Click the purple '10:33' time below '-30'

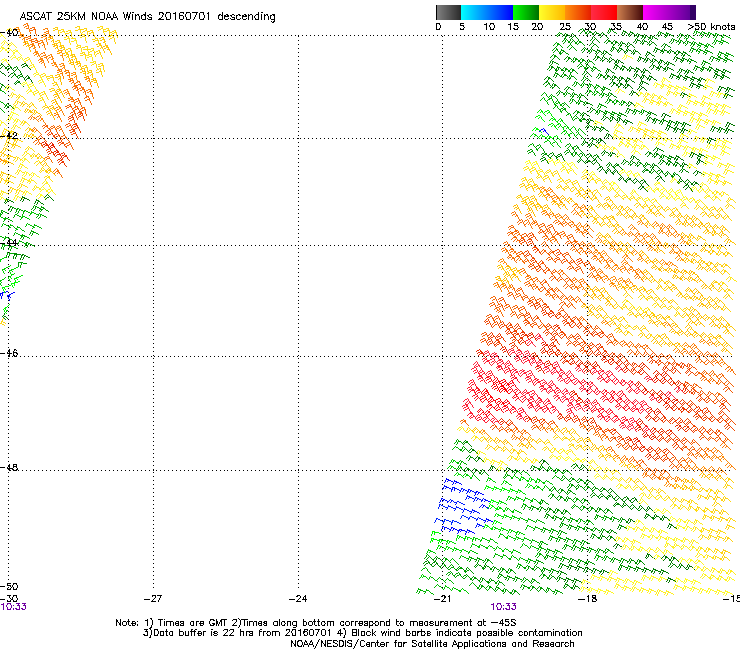click(x=13, y=607)
